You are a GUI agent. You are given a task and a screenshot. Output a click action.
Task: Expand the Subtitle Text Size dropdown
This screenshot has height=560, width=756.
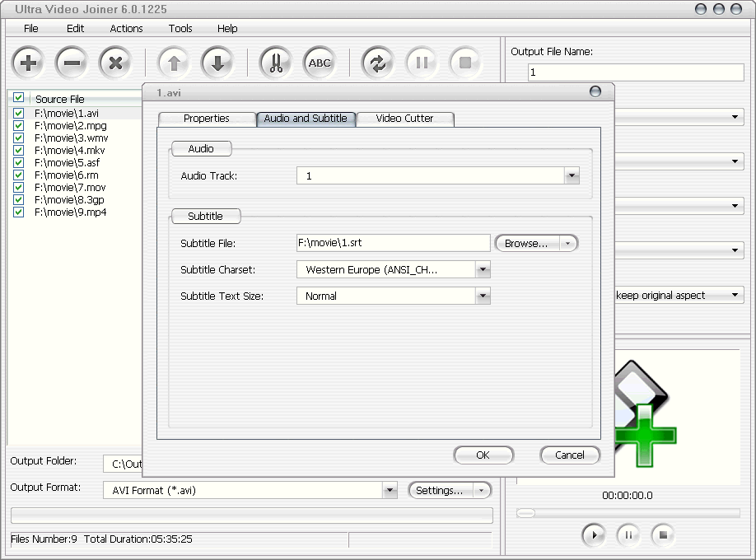click(483, 296)
